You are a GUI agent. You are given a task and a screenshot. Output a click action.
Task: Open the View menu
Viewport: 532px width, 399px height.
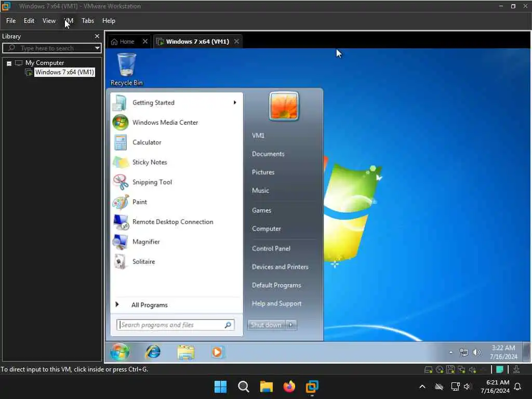(x=49, y=21)
